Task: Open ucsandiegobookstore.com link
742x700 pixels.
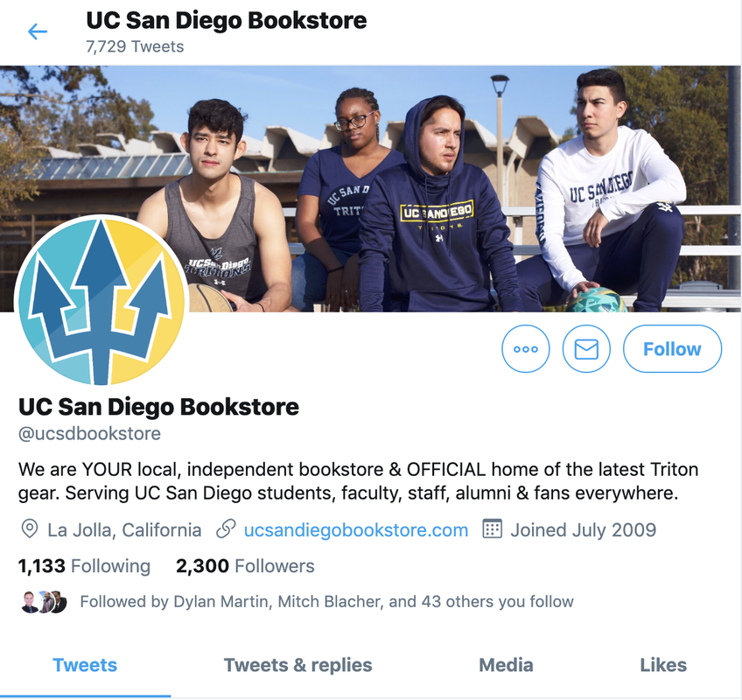Action: point(356,530)
